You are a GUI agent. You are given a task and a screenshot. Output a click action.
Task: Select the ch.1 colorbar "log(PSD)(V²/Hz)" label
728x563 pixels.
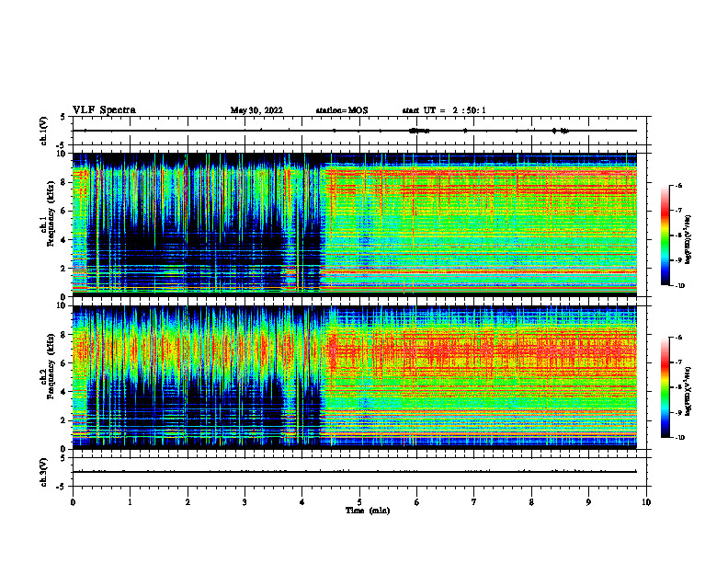point(688,240)
